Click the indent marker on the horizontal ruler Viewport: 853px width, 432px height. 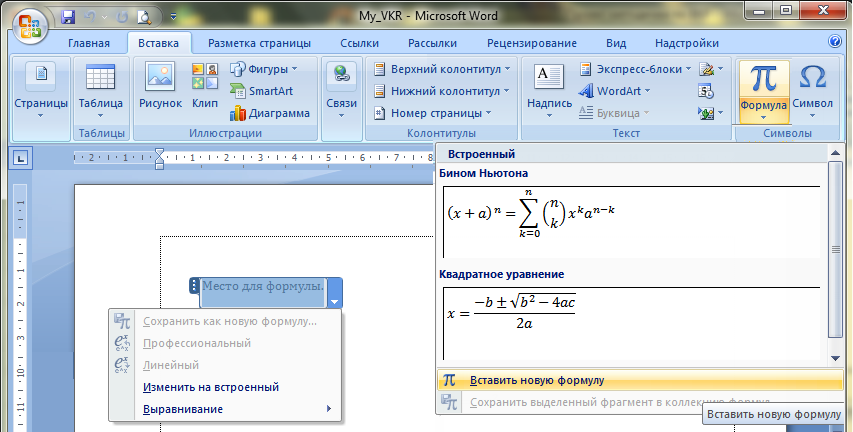tap(159, 158)
